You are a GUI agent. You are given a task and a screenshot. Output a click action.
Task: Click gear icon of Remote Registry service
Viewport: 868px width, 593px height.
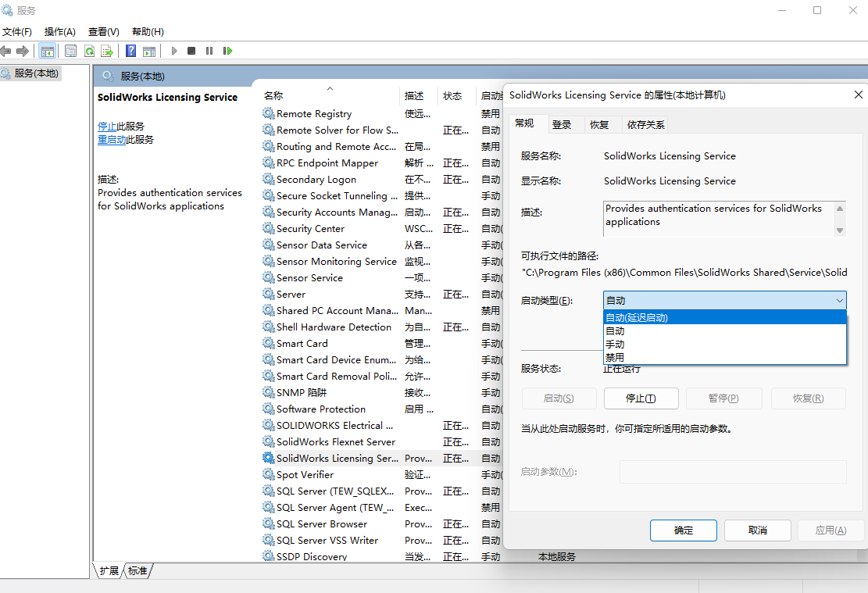click(269, 113)
